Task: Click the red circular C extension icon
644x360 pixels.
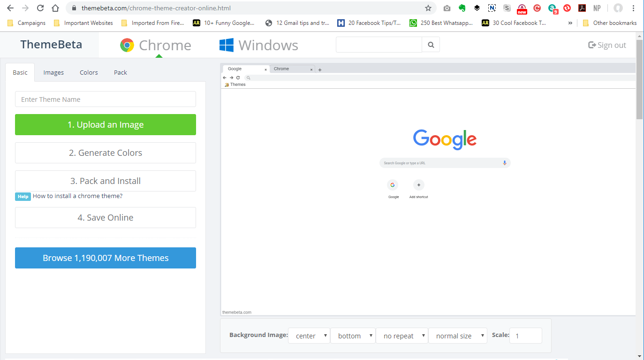Action: tap(537, 8)
